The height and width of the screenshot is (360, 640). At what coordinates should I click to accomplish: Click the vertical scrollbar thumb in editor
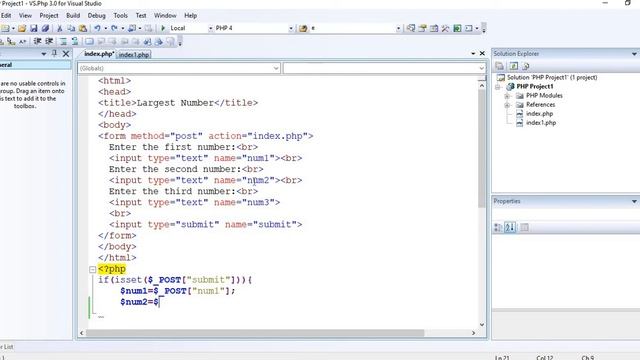point(482,148)
